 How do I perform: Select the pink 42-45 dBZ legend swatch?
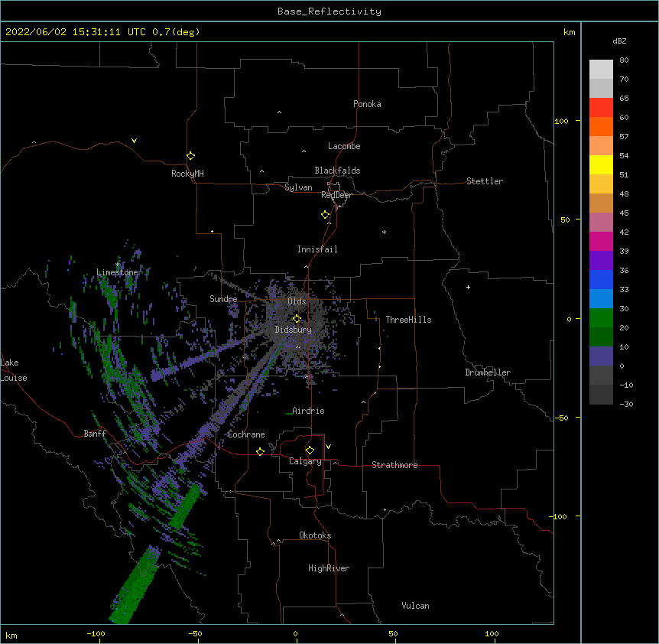(601, 223)
